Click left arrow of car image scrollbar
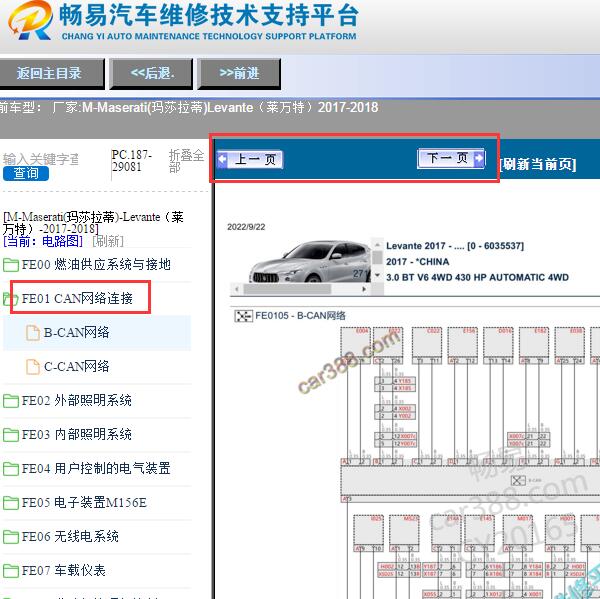600x599 pixels. [x=236, y=289]
